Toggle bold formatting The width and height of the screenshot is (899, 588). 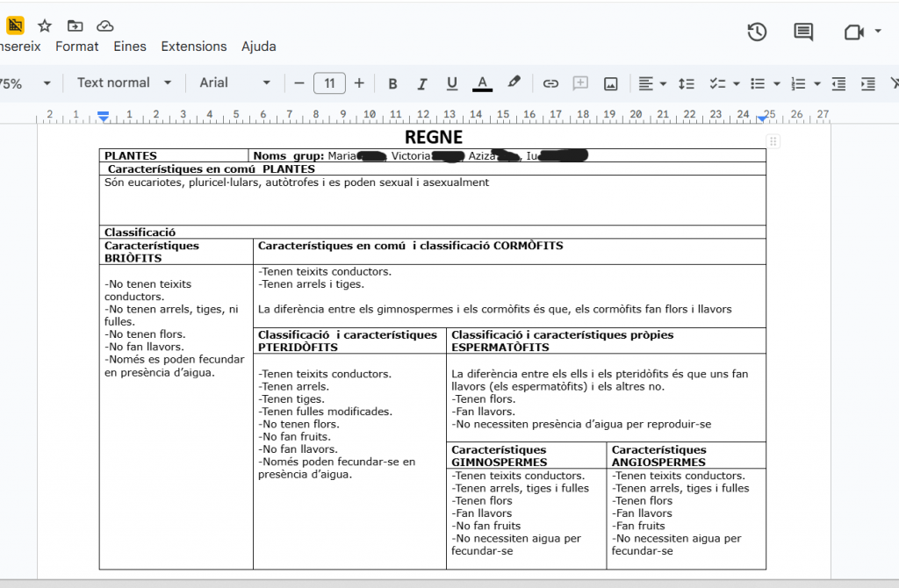[392, 83]
